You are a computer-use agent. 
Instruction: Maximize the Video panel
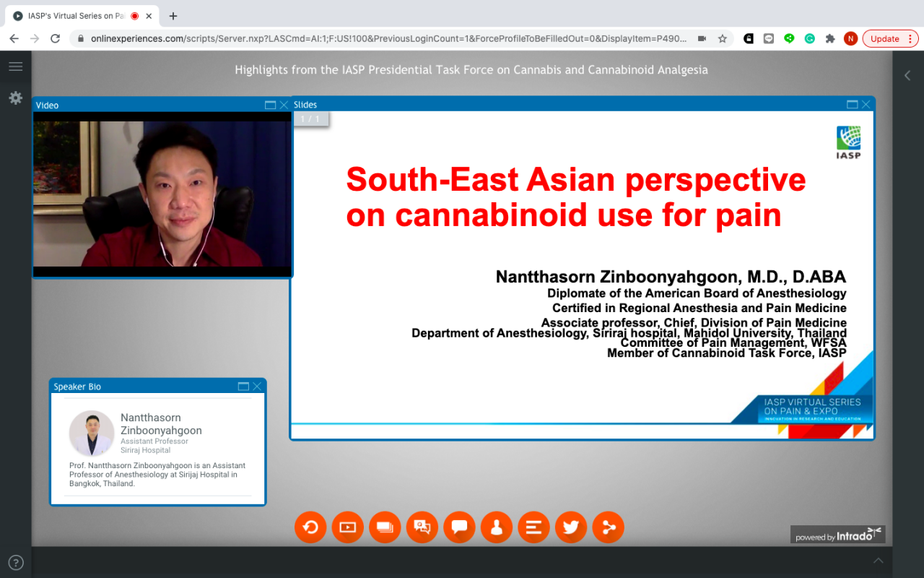click(270, 105)
